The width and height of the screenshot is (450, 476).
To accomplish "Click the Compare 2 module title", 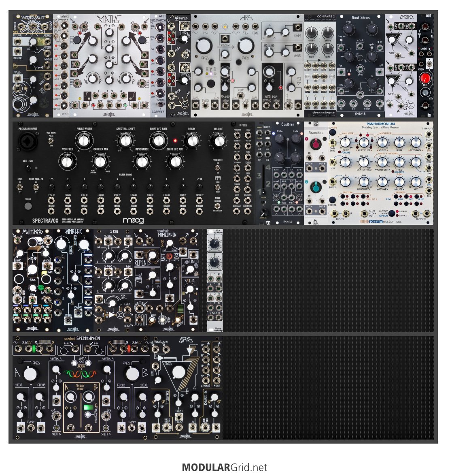I will tap(326, 16).
